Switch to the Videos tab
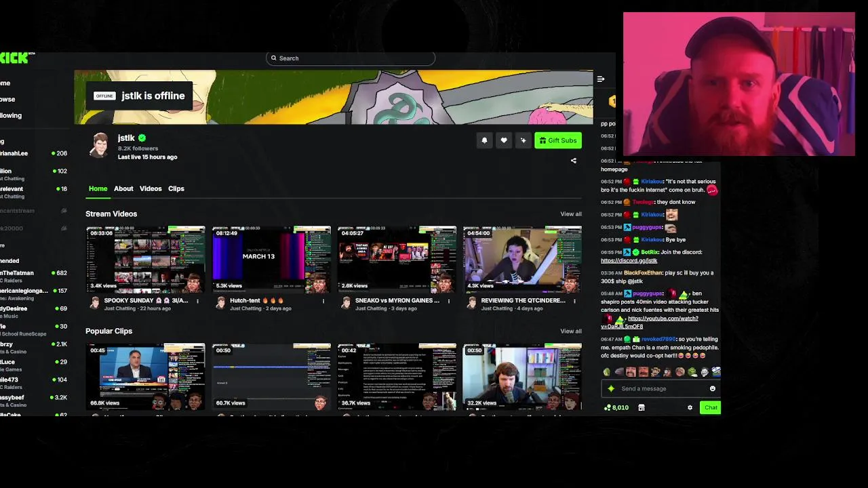 pyautogui.click(x=151, y=188)
